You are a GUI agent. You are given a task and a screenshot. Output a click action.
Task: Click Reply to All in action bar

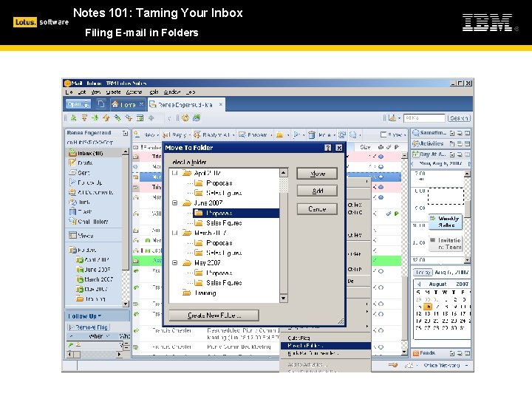click(x=214, y=134)
